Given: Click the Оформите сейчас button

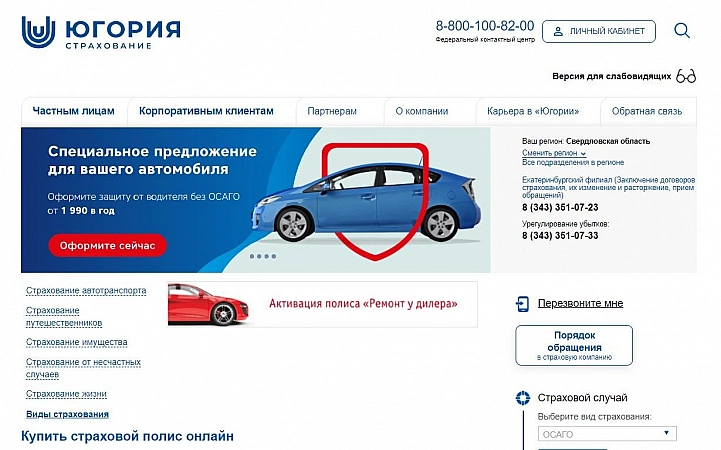Looking at the screenshot, I should (108, 245).
